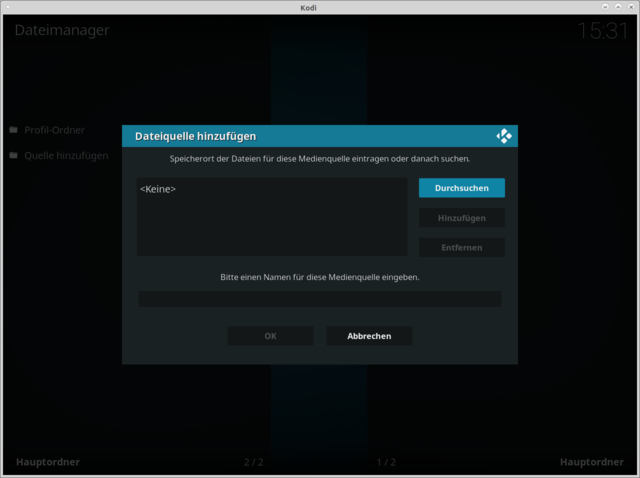
Task: Cancel dialog with Abbrechen
Action: 369,336
